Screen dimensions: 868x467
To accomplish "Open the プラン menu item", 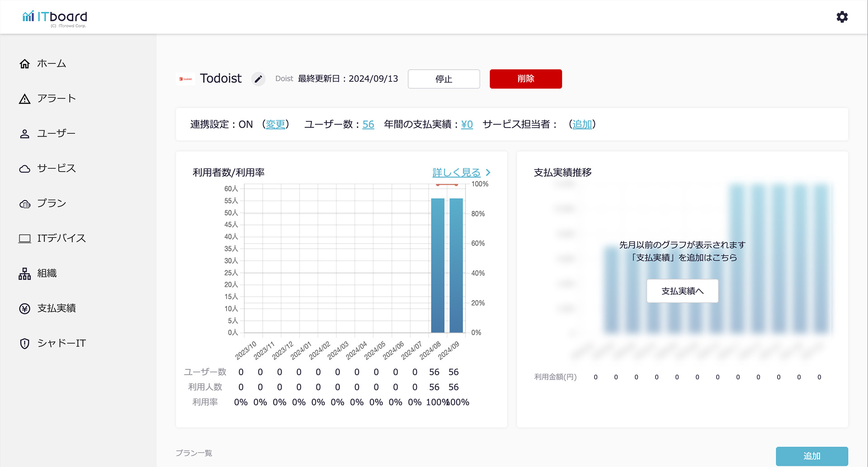I will 52,204.
